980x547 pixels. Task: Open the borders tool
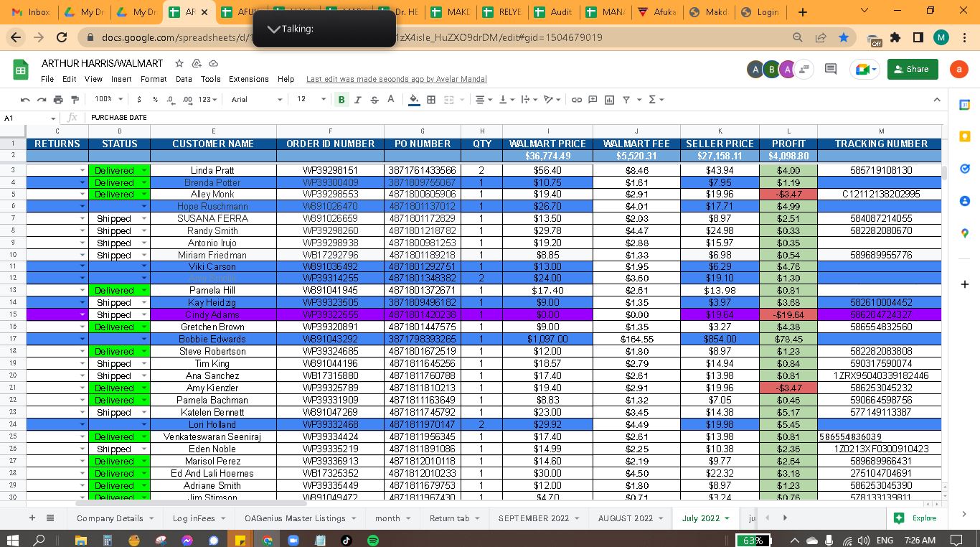pos(431,100)
